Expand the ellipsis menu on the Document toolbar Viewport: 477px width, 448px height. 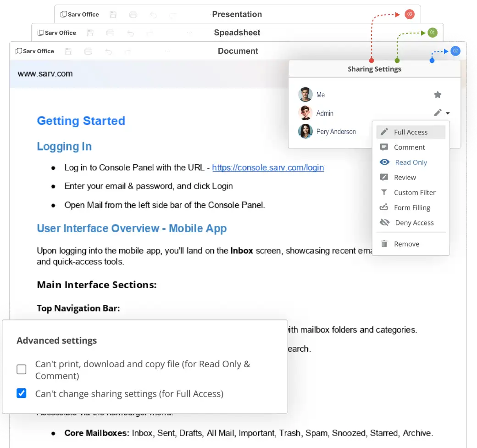click(x=167, y=51)
